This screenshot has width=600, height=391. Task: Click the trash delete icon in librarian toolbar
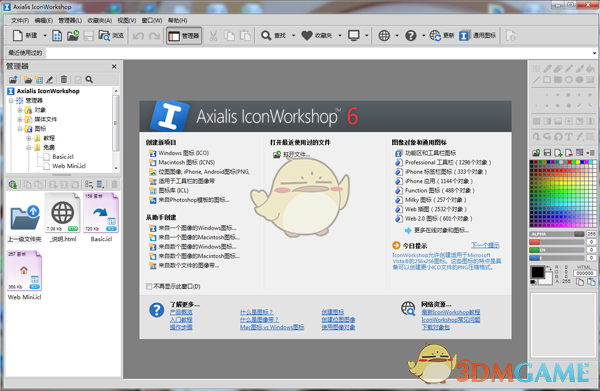pyautogui.click(x=64, y=80)
